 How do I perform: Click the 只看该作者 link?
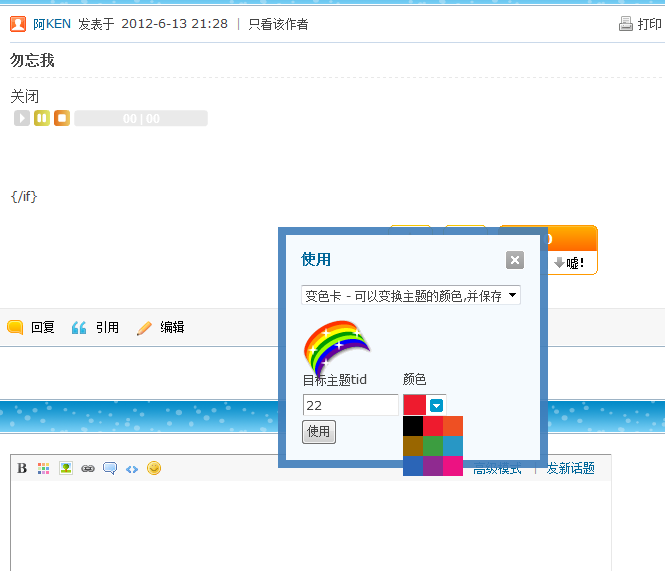[x=278, y=24]
